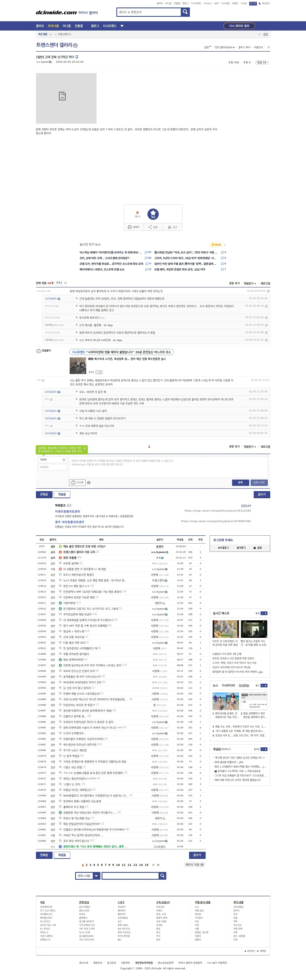The width and height of the screenshot is (306, 980).
Task: Open the 등록순 comment sort dropdown
Action: (x=61, y=283)
